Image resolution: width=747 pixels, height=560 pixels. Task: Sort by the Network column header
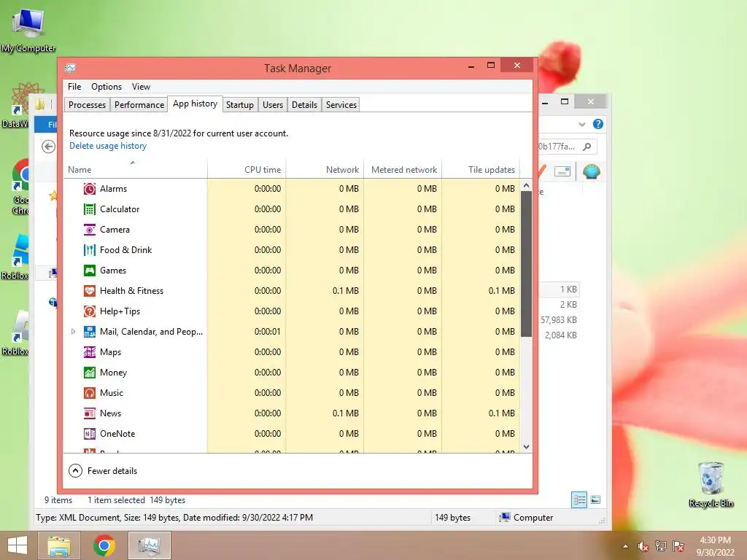(x=325, y=169)
